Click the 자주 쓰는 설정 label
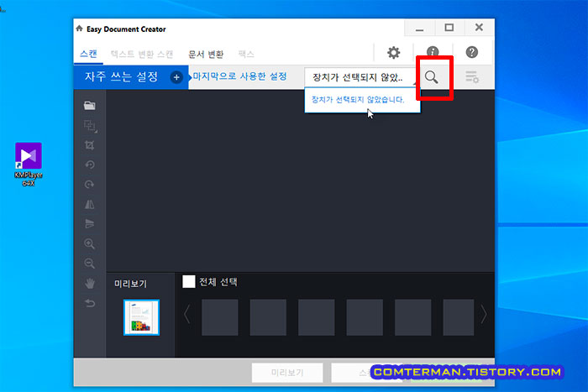Viewport: 588px width, 392px height. click(121, 77)
